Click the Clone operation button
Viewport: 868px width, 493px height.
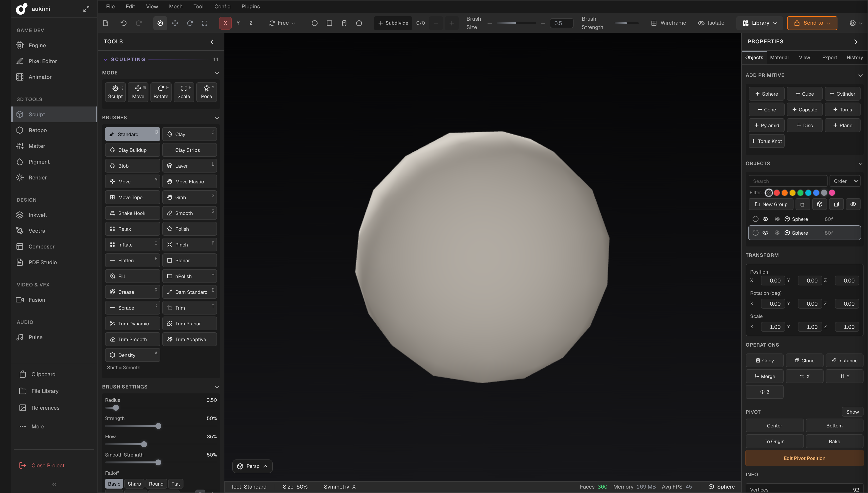[804, 361]
